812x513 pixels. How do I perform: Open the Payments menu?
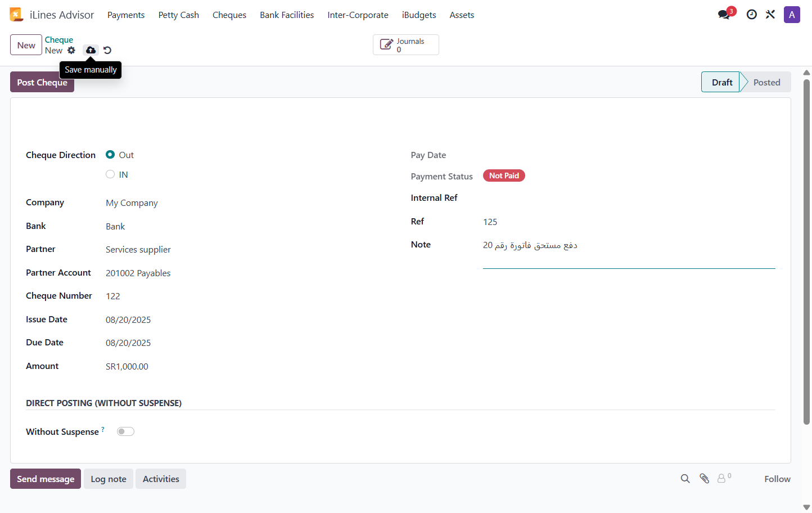[126, 15]
